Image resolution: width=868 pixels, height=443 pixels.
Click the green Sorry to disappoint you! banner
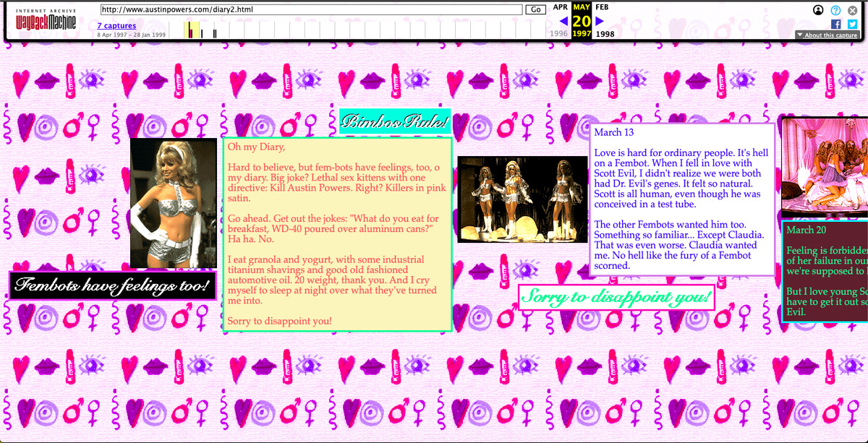[617, 297]
